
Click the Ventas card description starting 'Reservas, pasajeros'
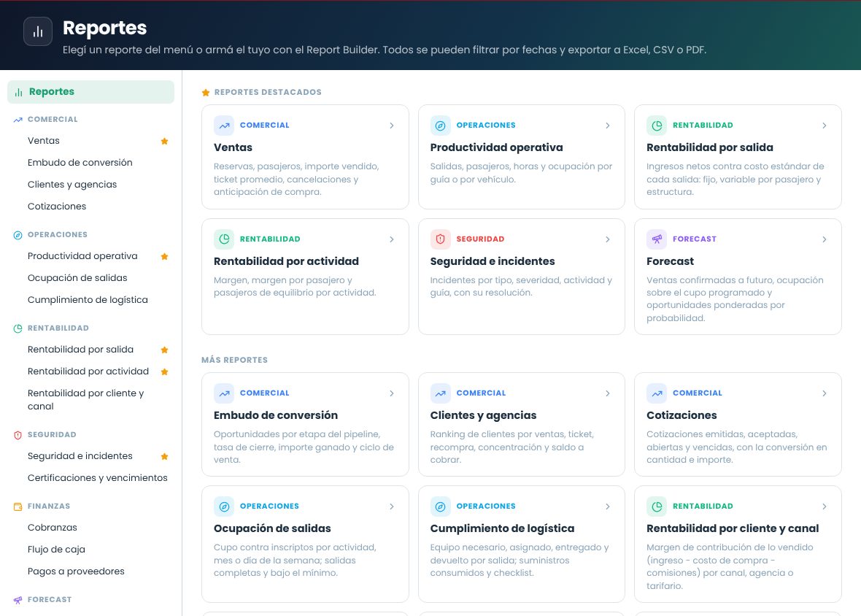296,180
